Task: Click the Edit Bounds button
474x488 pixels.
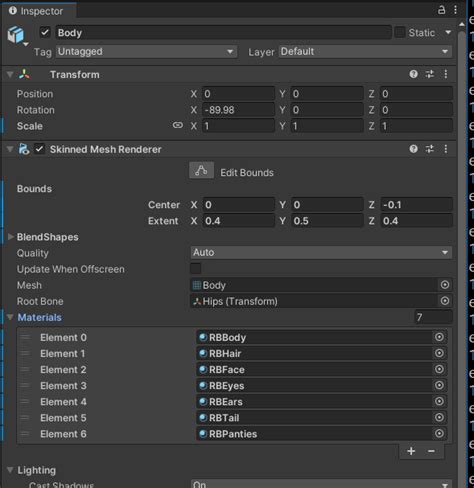Action: point(201,170)
